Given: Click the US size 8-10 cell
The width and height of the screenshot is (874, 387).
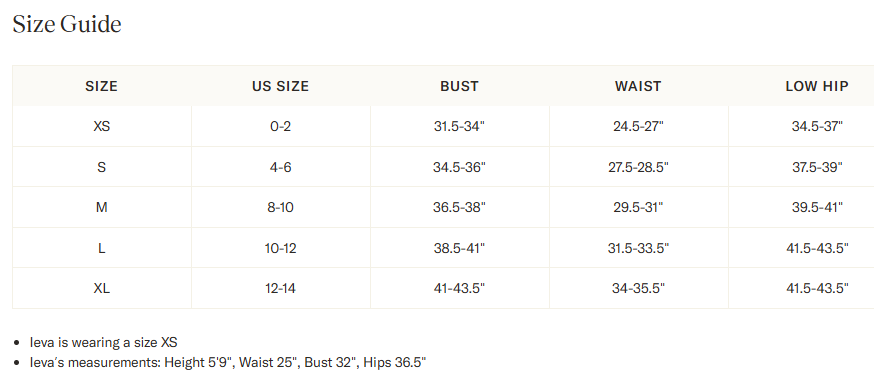Looking at the screenshot, I should click(x=281, y=207).
